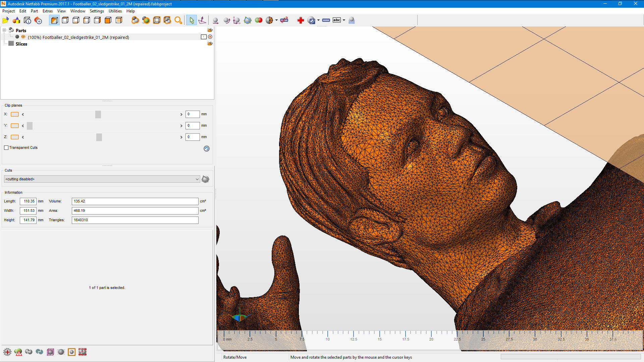Toggle the eye visibility of Footballer part
Viewport: 644px width, 362px height.
tap(23, 37)
